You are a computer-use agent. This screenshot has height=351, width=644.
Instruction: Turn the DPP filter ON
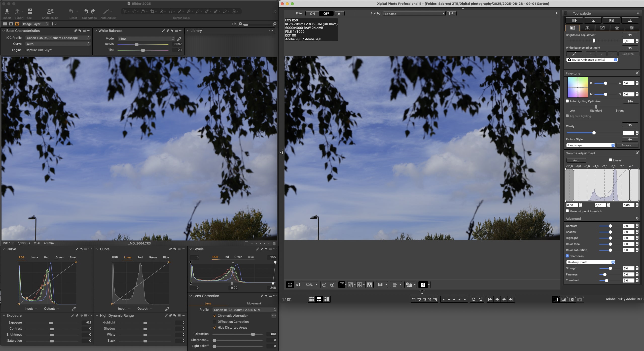click(312, 14)
